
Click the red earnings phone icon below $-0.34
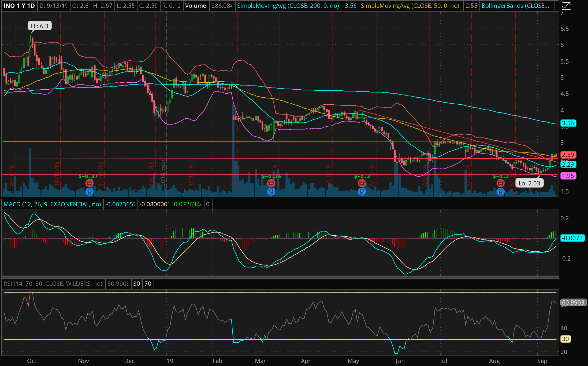point(271,183)
